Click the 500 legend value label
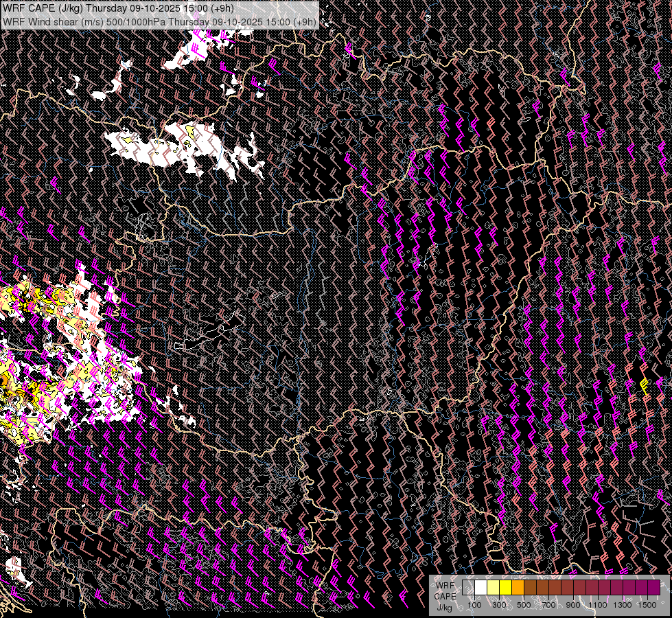The height and width of the screenshot is (618, 672). pos(524,605)
